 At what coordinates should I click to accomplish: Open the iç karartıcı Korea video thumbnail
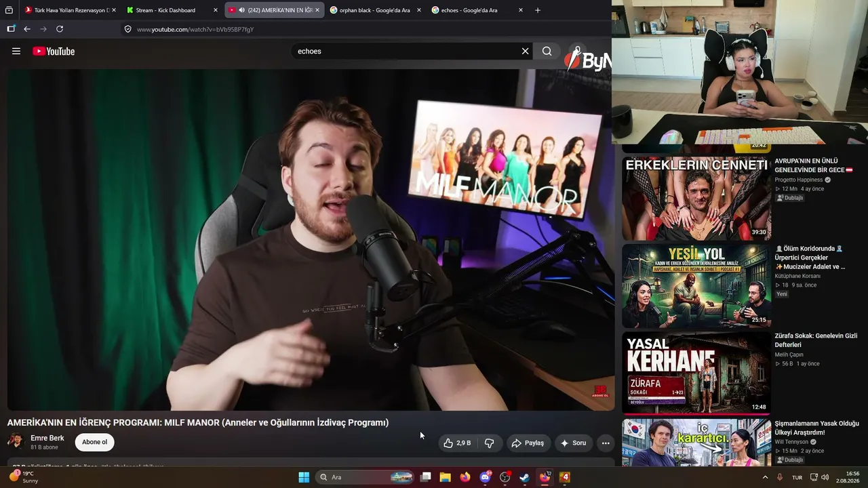[696, 443]
